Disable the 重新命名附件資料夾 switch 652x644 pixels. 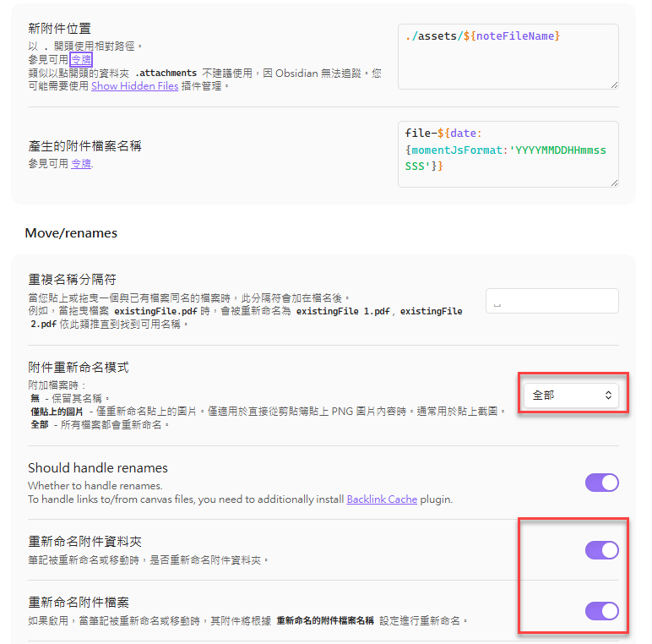click(x=602, y=550)
